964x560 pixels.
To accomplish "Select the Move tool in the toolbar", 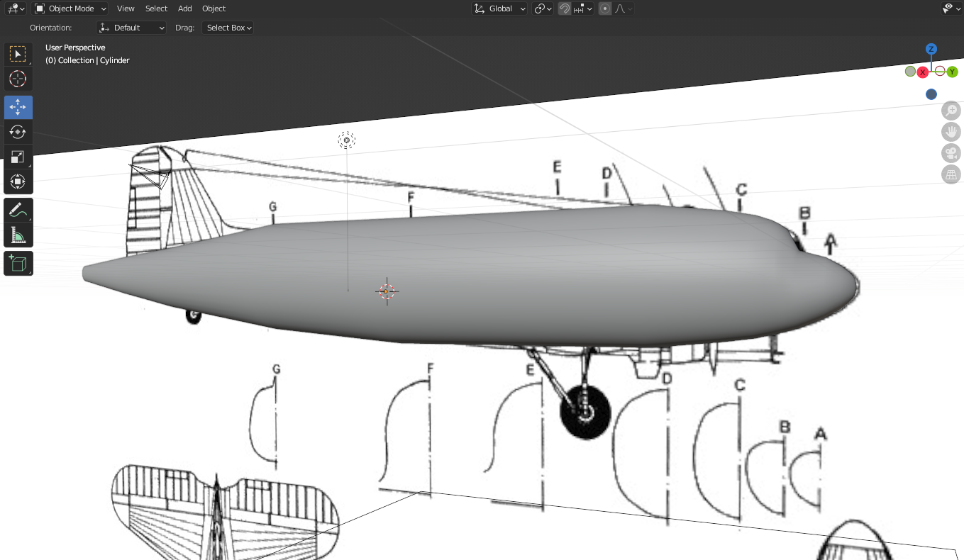I will pos(18,107).
